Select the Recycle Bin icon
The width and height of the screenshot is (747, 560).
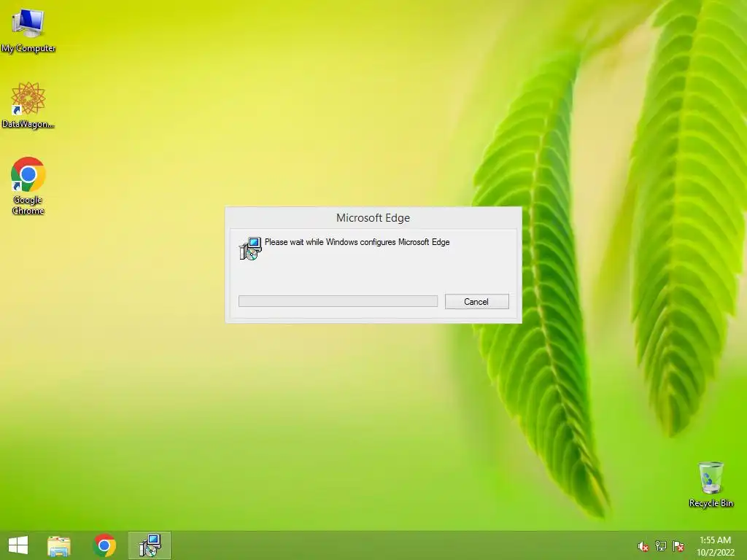(x=711, y=484)
